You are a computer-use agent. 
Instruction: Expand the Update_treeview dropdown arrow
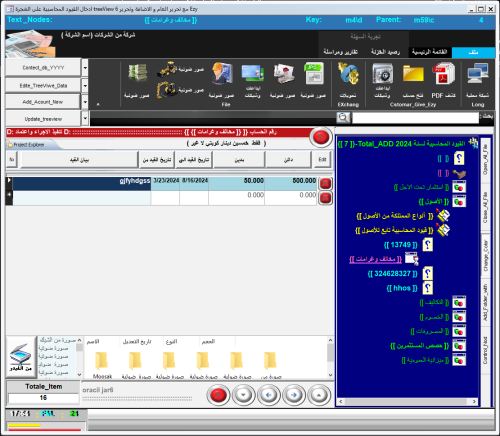(85, 118)
